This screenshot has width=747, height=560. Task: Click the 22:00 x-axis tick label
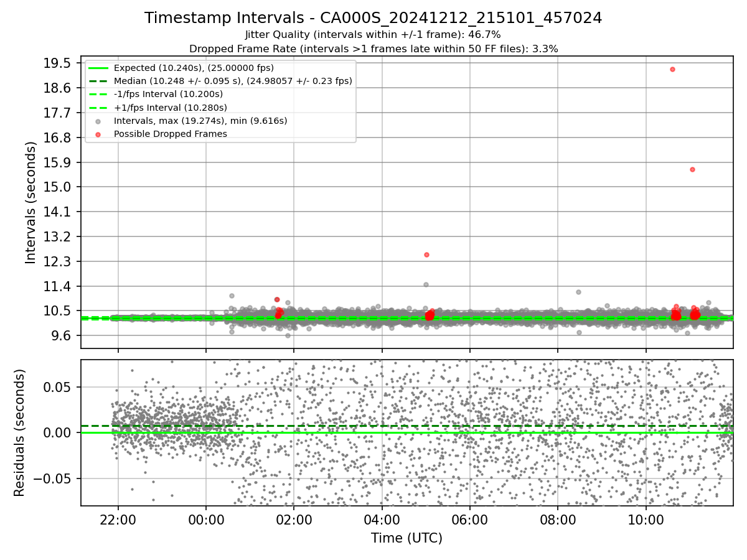point(118,520)
